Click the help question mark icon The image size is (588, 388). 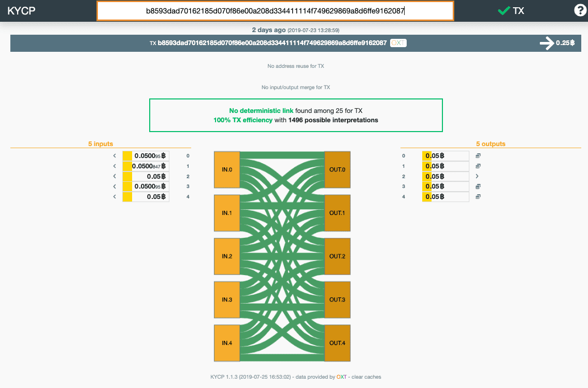click(x=580, y=10)
